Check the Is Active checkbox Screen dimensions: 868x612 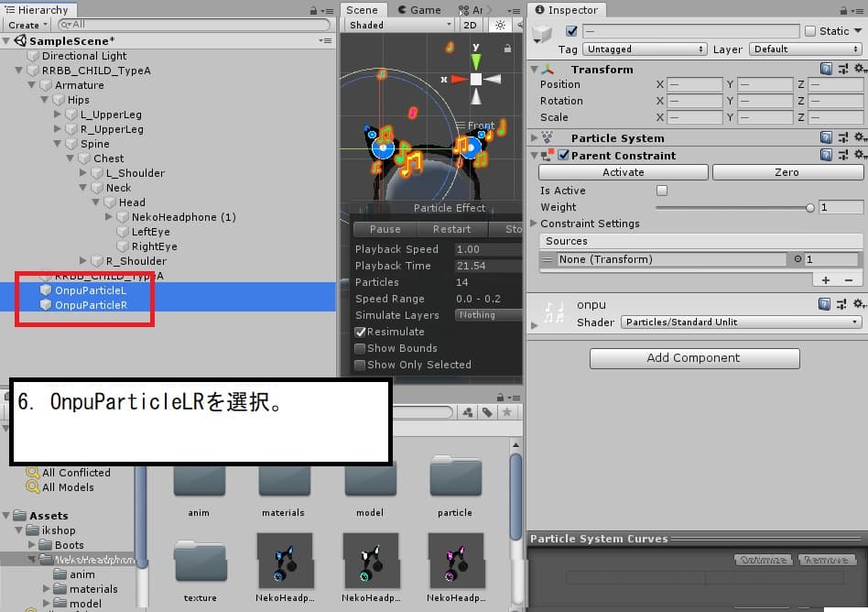661,191
